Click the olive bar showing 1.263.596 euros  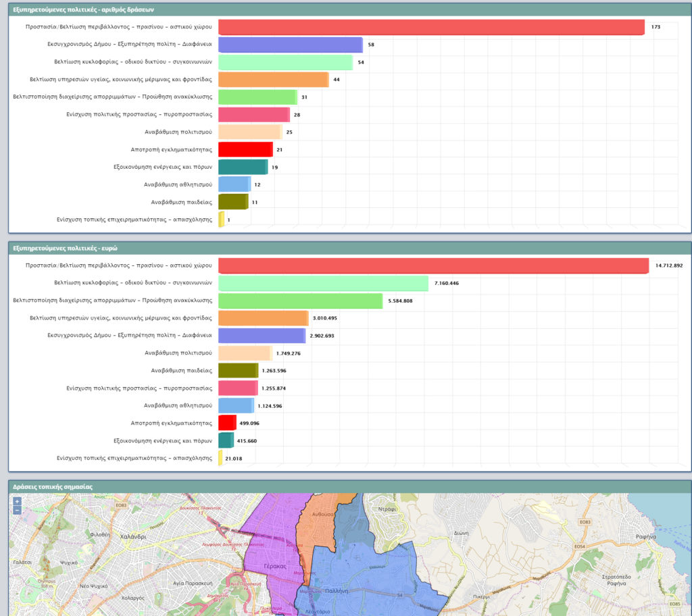(x=238, y=370)
